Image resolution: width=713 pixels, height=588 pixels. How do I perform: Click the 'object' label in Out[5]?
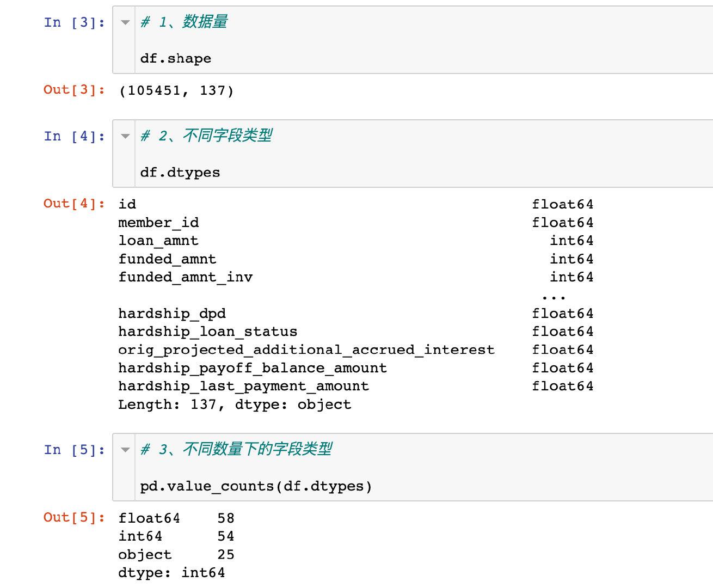point(145,555)
